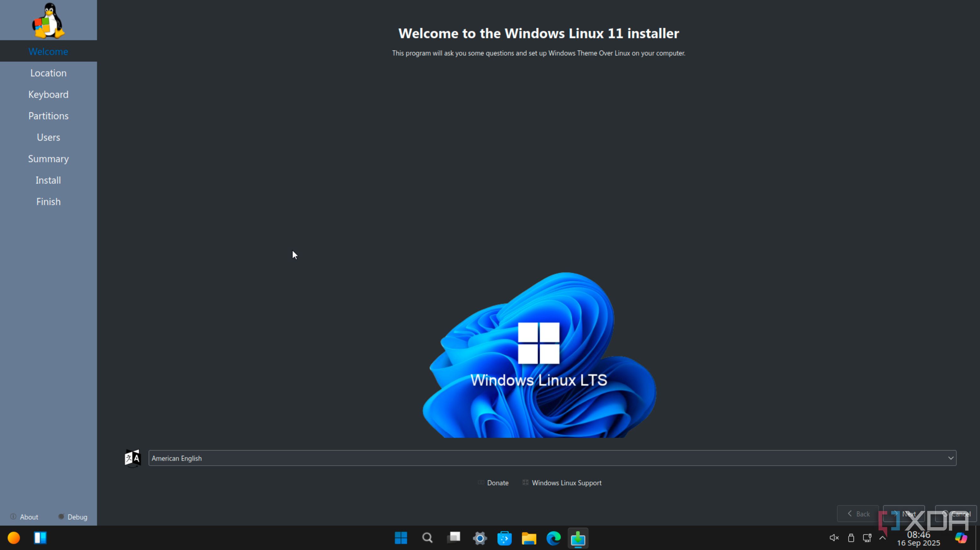Click the language translation icon

132,458
